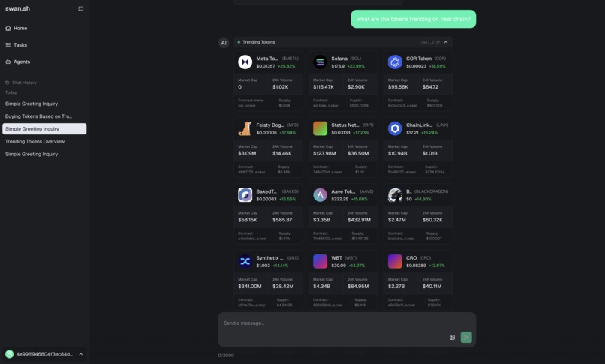Click the BLACKDRAGON token icon
605x364 pixels.
(395, 194)
